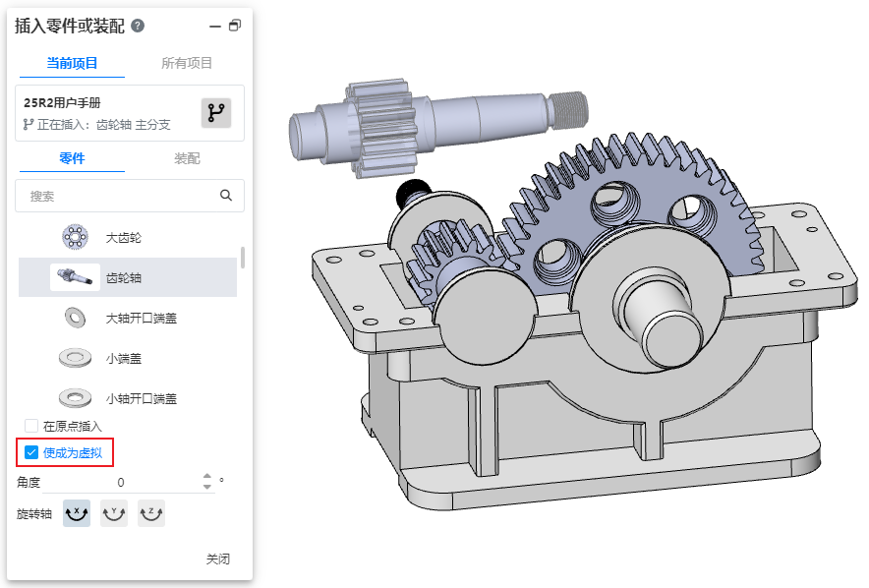Click the 关闭 button
The width and height of the screenshot is (869, 588).
click(218, 559)
